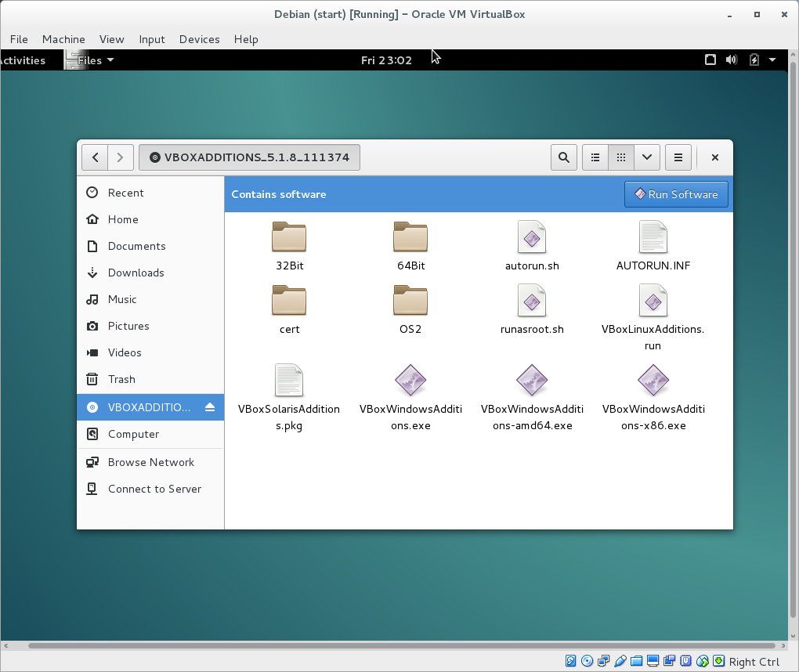Open the VirtualBox Machine menu
Screen dimensions: 799x672
point(63,39)
